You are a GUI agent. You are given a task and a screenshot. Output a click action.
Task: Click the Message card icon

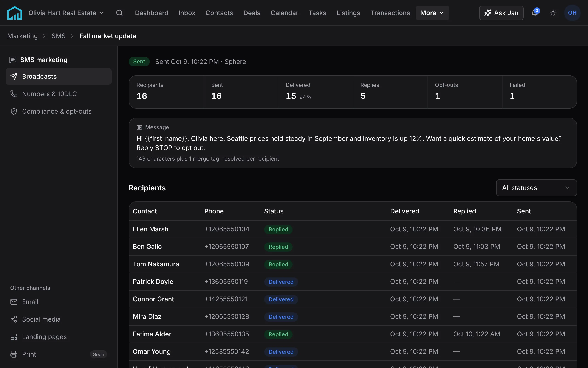click(x=139, y=127)
